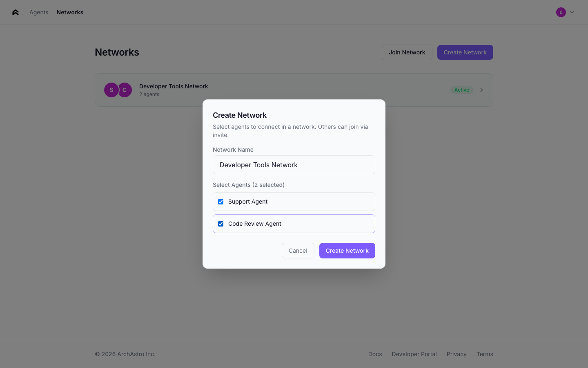The height and width of the screenshot is (368, 588).
Task: Click the purple D user avatar
Action: click(561, 12)
